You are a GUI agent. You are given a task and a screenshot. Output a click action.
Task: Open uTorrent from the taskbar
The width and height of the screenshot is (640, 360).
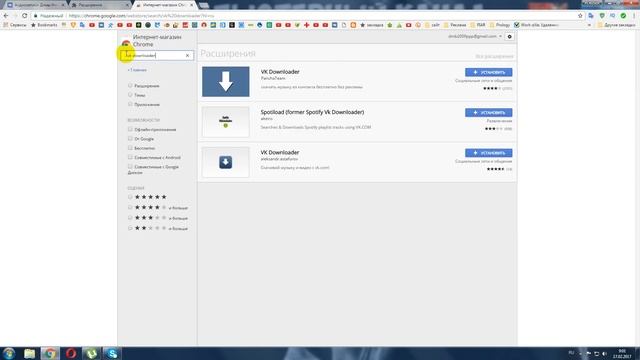pyautogui.click(x=91, y=353)
